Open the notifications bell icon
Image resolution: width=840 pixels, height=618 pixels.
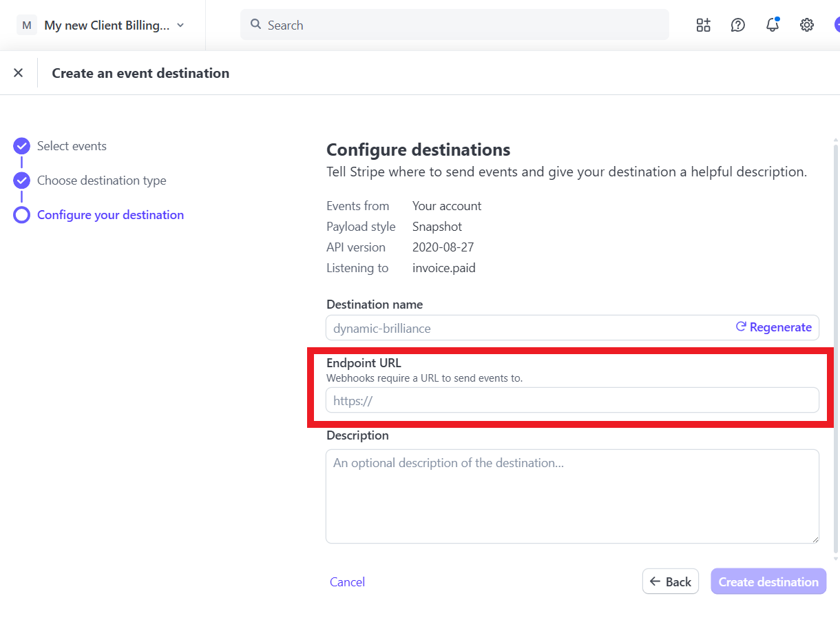point(773,25)
